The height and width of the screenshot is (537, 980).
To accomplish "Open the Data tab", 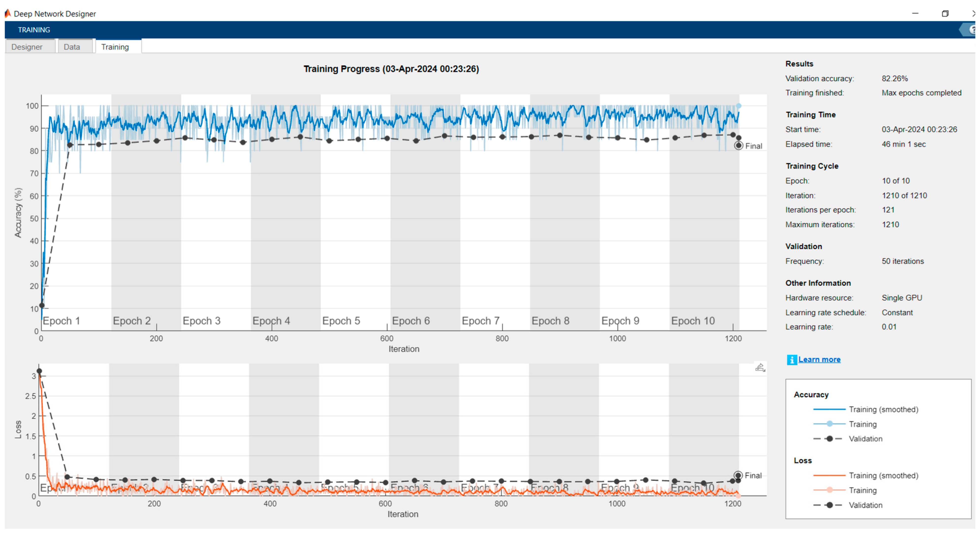I will click(71, 47).
